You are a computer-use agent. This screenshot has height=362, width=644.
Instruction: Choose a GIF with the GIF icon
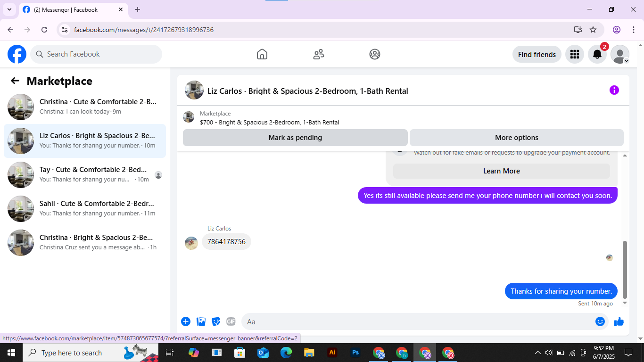(231, 321)
